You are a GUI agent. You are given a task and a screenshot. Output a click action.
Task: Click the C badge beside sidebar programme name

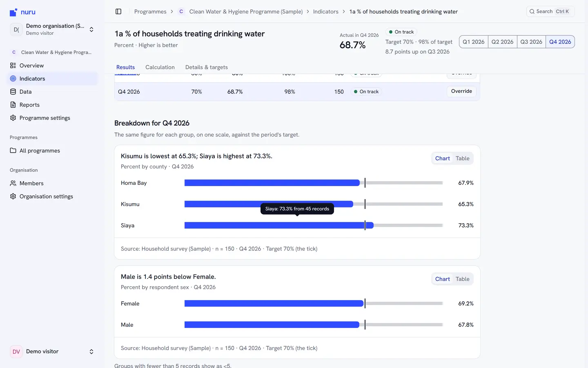14,52
